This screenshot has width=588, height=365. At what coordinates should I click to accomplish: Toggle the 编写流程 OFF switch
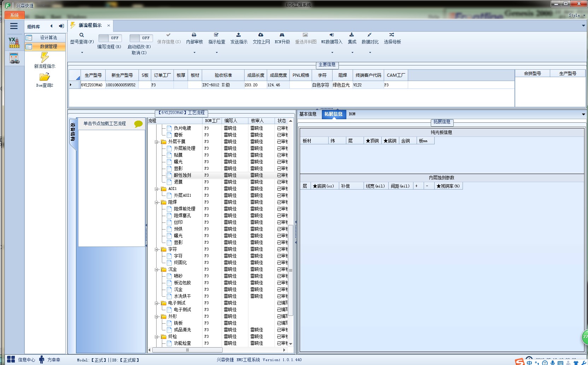click(x=110, y=38)
